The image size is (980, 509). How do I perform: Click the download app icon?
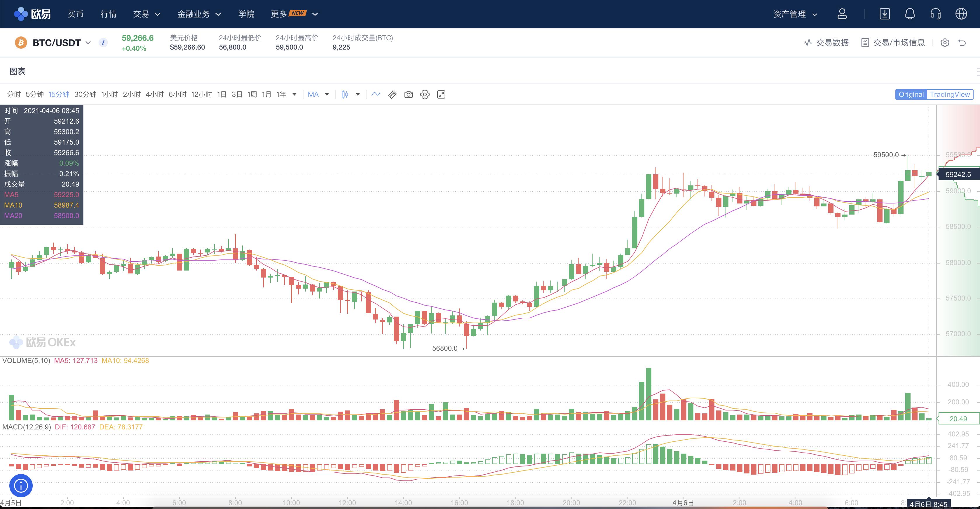[885, 14]
